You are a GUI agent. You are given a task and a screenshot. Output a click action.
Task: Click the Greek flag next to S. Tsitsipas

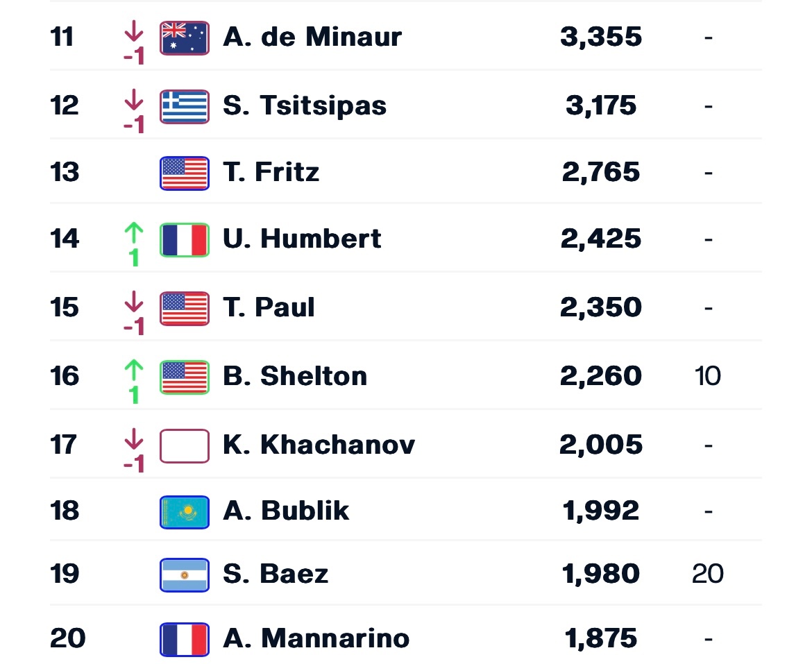click(185, 107)
